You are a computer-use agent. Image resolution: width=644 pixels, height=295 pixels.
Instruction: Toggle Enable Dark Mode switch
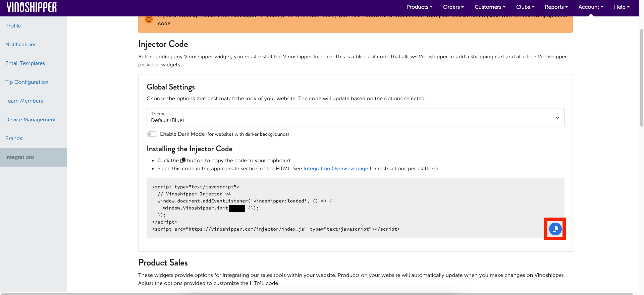(x=152, y=134)
